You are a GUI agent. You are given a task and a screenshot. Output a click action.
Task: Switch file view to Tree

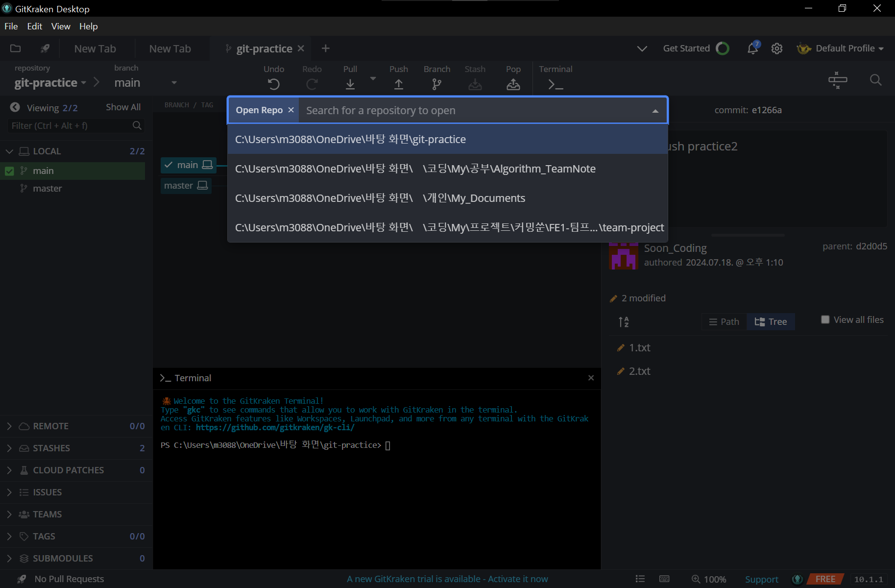[x=771, y=321]
